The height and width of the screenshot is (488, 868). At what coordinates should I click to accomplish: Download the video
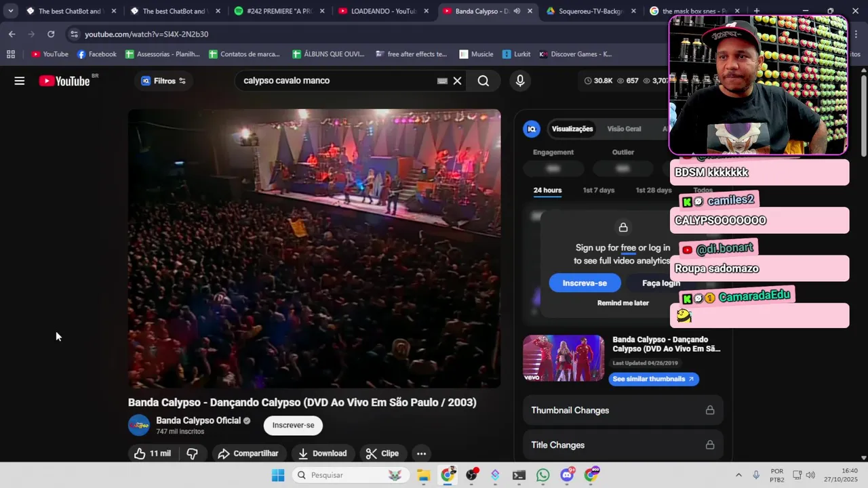pyautogui.click(x=323, y=453)
